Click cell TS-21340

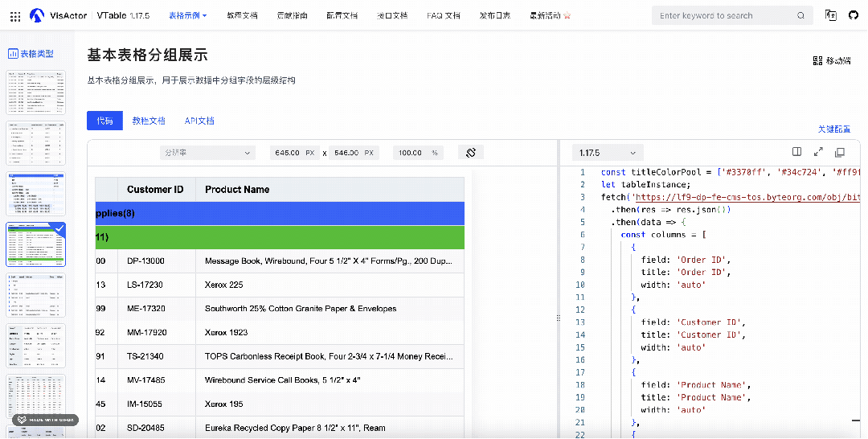[x=157, y=356]
